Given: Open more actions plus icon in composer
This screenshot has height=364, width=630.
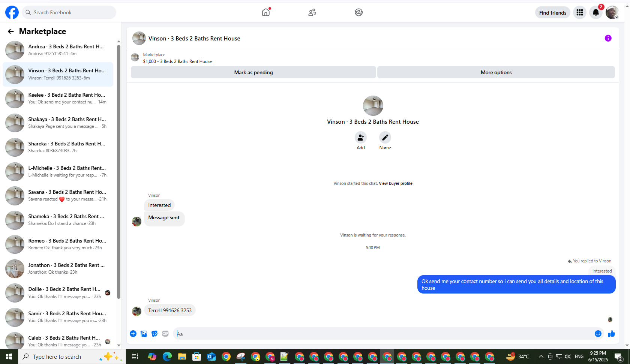Looking at the screenshot, I should pos(133,334).
